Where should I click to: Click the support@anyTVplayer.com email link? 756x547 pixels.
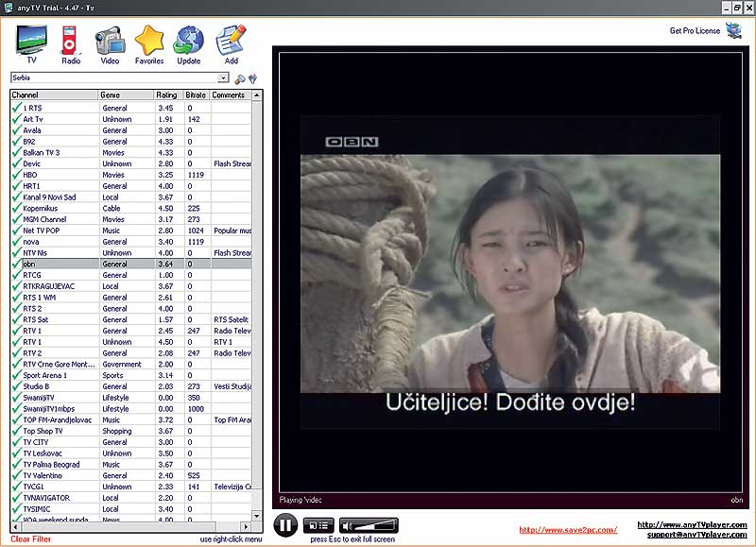coord(696,535)
